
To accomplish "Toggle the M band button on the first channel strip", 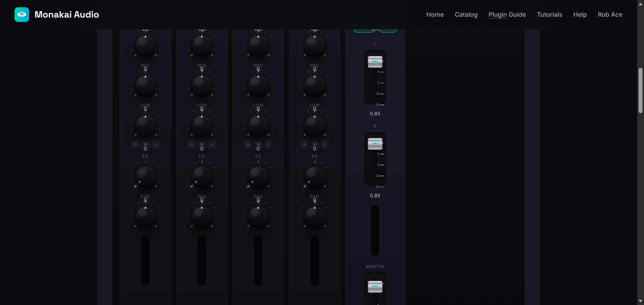I will 145,144.
